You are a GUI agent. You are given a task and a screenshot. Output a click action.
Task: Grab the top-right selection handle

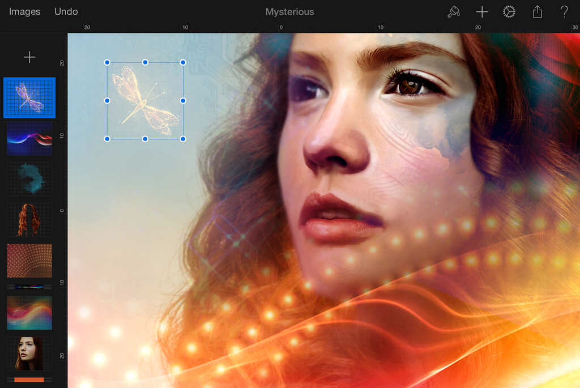pos(183,63)
